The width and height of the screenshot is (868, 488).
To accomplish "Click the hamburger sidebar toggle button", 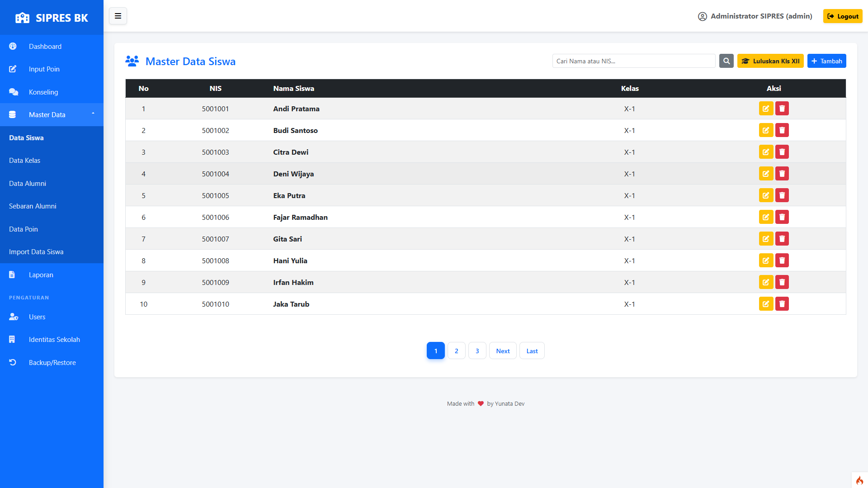I will coord(118,16).
